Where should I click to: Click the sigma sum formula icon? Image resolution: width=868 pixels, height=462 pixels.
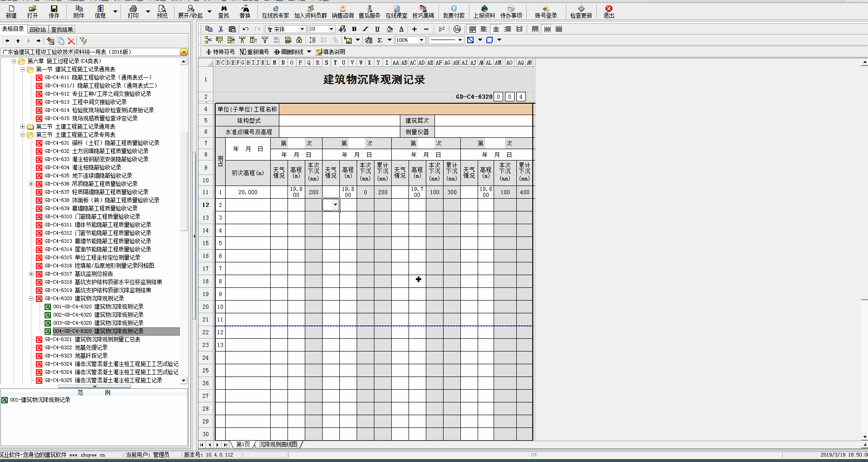379,40
